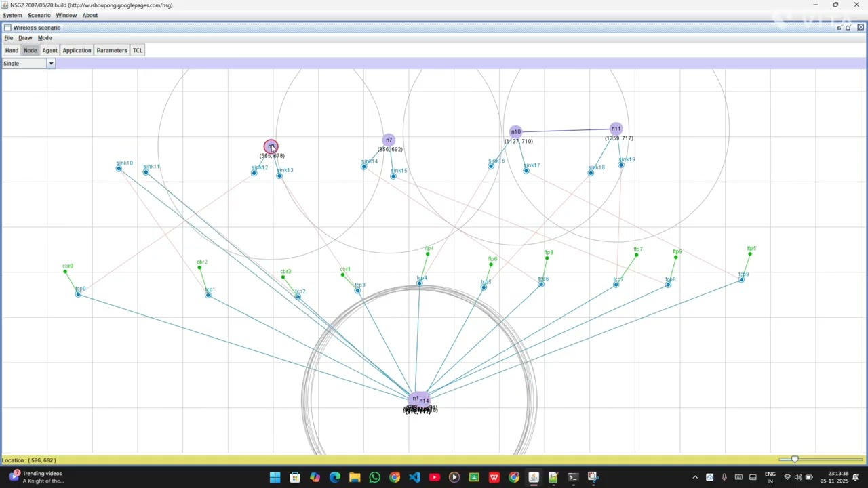Screen dimensions: 868x488
Task: Select the tcp0 agent circle
Action: [78, 293]
